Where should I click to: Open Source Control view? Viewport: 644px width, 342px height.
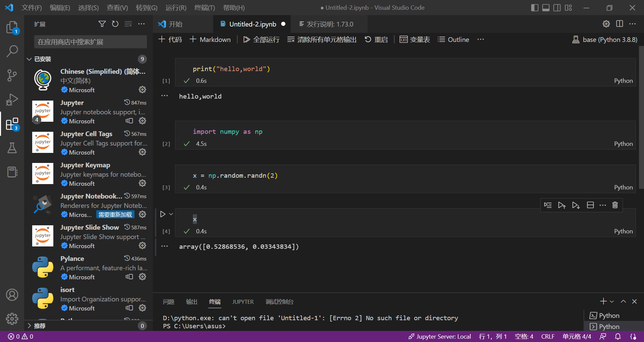coord(12,75)
